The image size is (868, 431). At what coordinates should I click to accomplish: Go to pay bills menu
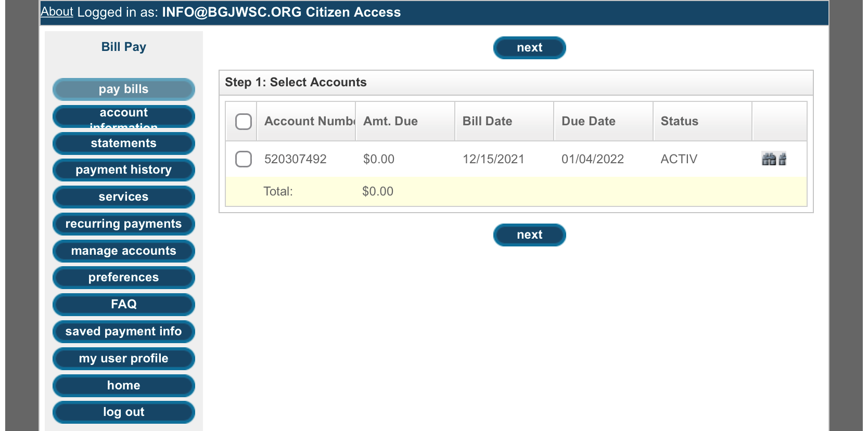(124, 89)
